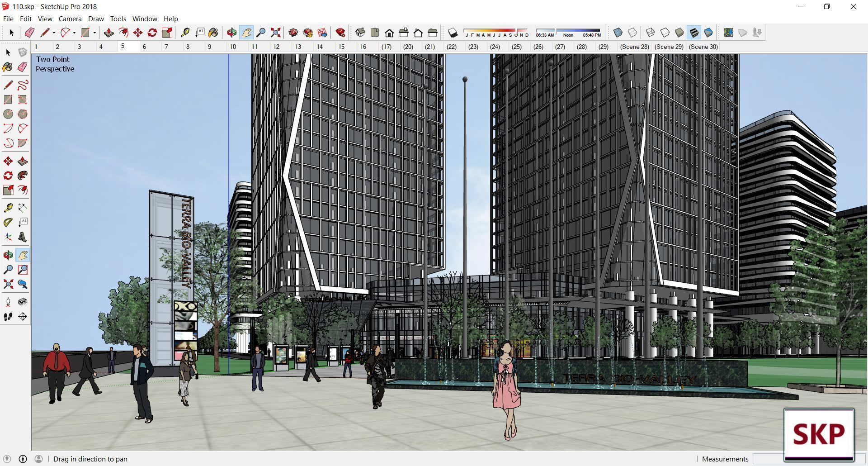Image resolution: width=868 pixels, height=466 pixels.
Task: Click the Zoom magnifier in top toolbar
Action: coord(261,33)
